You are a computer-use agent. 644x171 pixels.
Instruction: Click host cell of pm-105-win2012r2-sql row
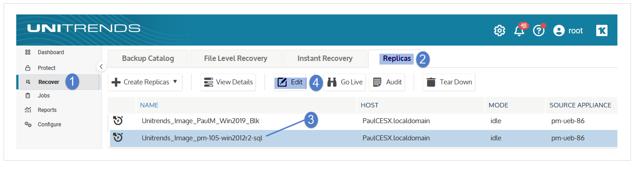click(x=396, y=138)
